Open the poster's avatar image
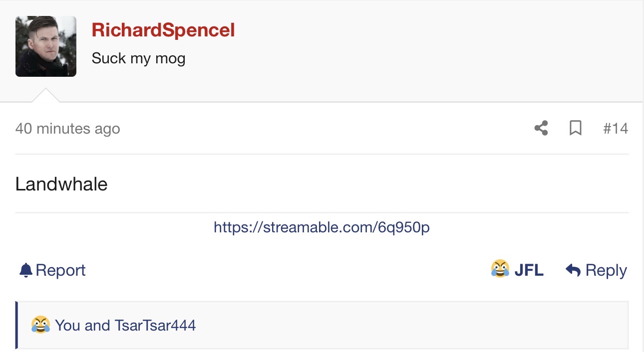This screenshot has width=644, height=352. pos(46,46)
